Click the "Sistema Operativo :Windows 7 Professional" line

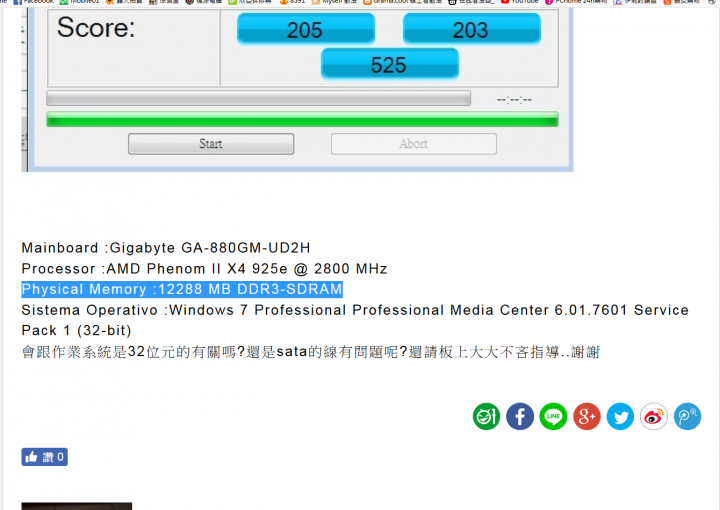coord(355,310)
